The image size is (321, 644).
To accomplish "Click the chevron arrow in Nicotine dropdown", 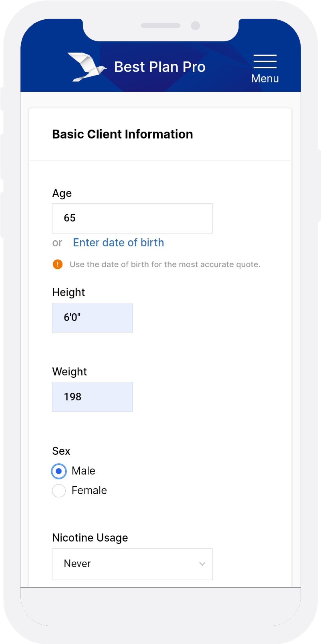I will 202,564.
